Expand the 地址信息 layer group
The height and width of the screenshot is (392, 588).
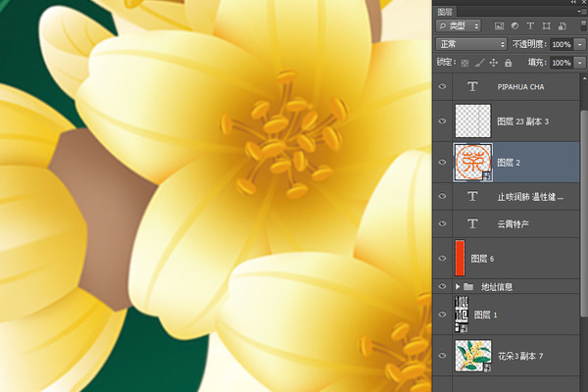pyautogui.click(x=458, y=286)
